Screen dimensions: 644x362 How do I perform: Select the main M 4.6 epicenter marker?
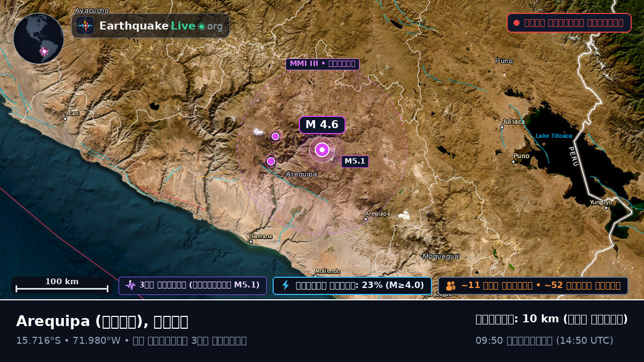322,150
